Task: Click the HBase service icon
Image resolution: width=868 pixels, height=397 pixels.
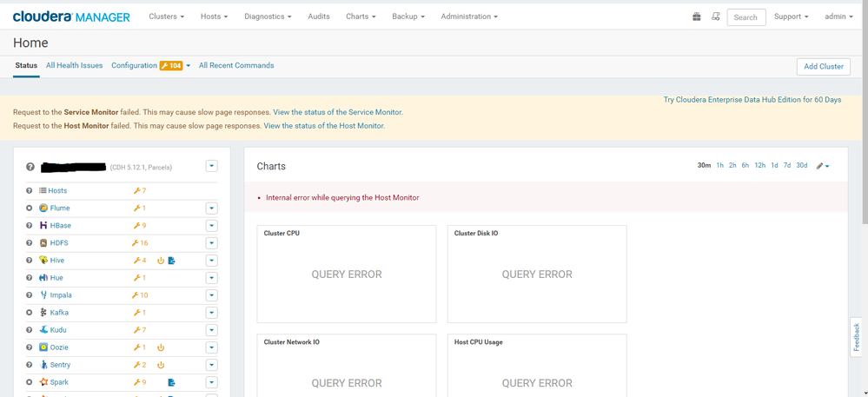Action: coord(43,225)
